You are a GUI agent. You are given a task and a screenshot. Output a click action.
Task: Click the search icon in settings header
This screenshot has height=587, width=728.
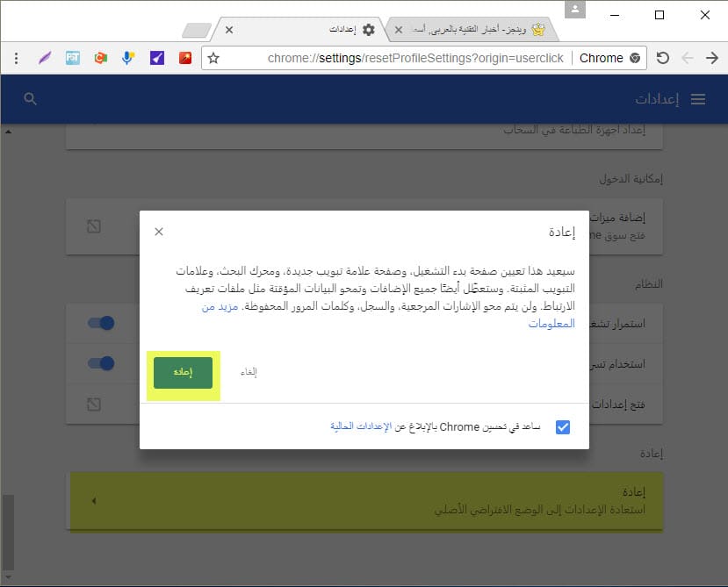(31, 99)
